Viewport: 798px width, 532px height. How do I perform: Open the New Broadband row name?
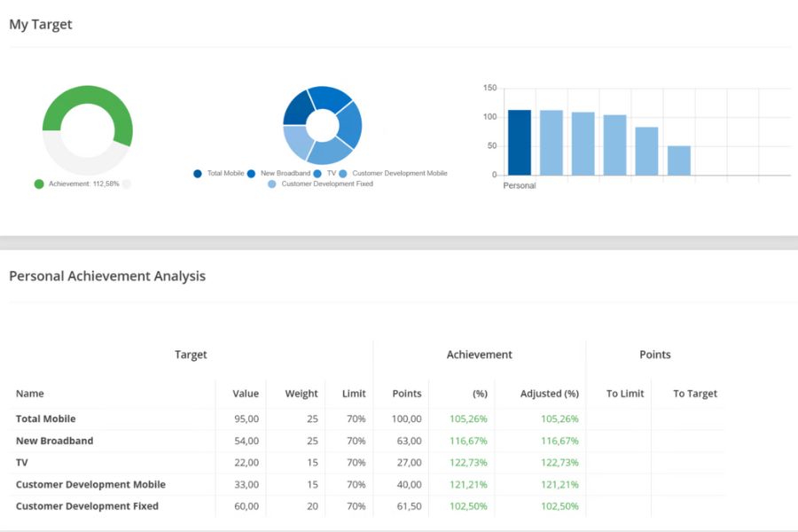(54, 441)
